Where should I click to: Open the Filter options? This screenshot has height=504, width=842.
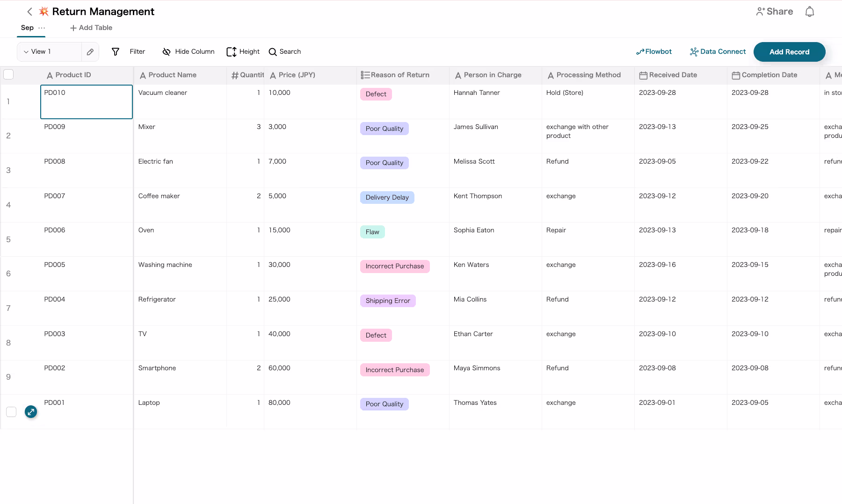[129, 51]
